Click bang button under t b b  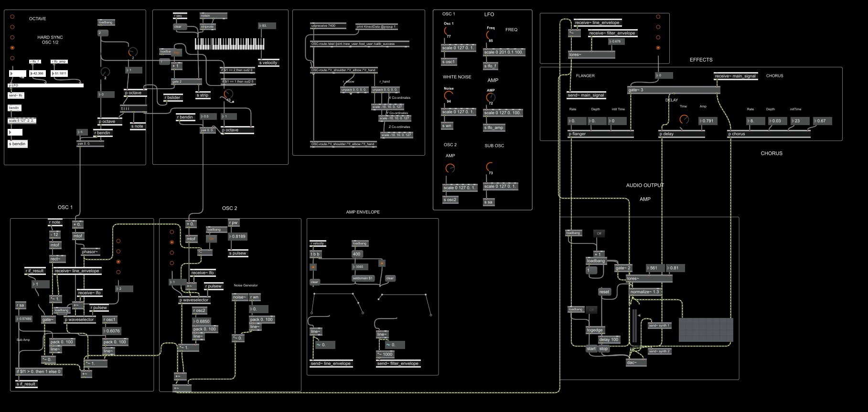point(313,267)
